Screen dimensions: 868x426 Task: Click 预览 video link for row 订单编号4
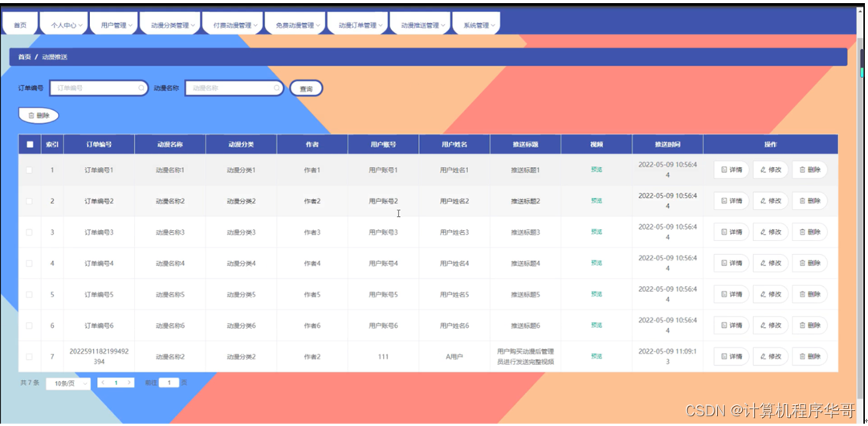(x=596, y=263)
